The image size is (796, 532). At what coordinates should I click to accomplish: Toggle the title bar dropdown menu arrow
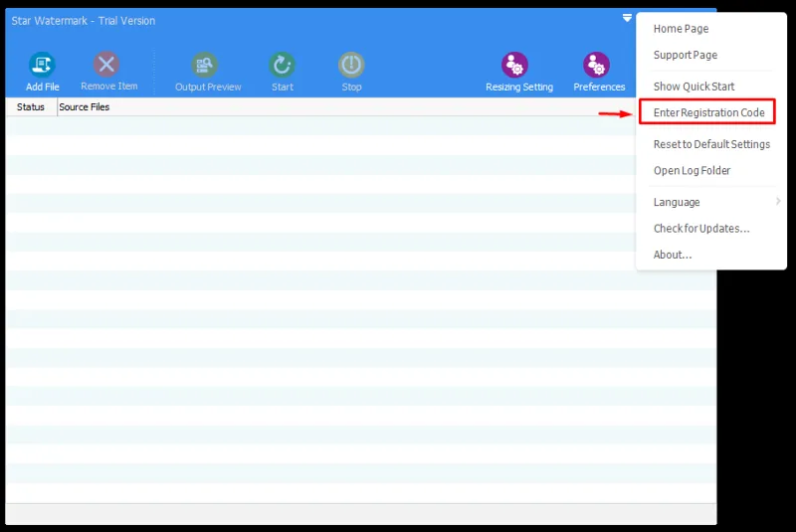[x=627, y=18]
